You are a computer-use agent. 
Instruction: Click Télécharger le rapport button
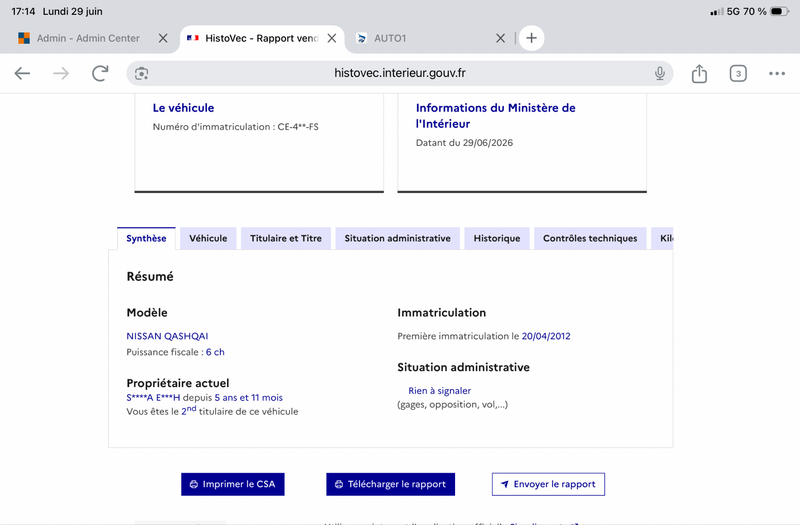(390, 484)
